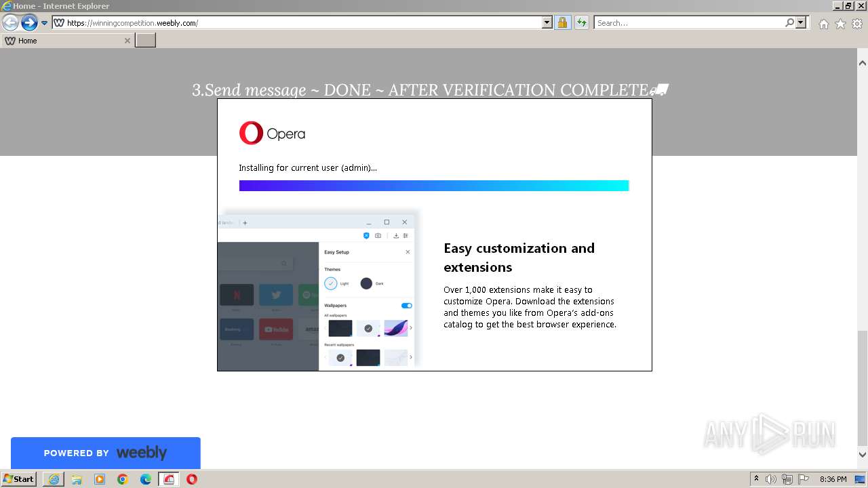This screenshot has width=868, height=488.
Task: Open File Explorer from the taskbar
Action: [77, 479]
